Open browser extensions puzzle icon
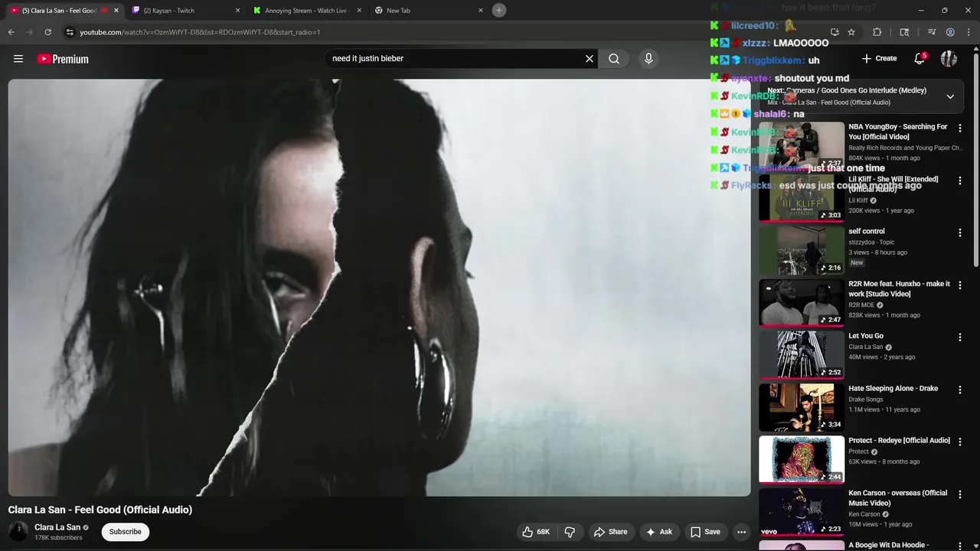The image size is (980, 551). (877, 32)
